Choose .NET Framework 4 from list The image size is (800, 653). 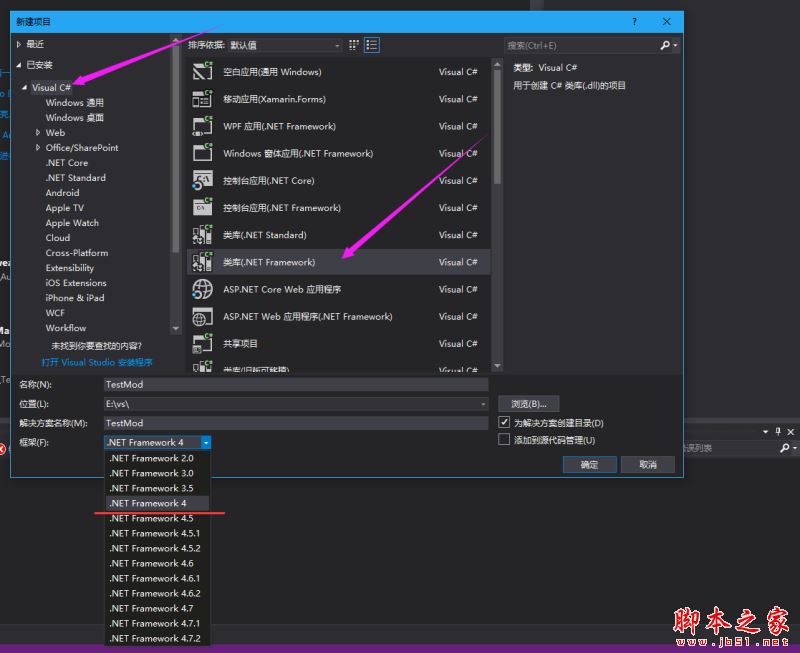click(157, 503)
